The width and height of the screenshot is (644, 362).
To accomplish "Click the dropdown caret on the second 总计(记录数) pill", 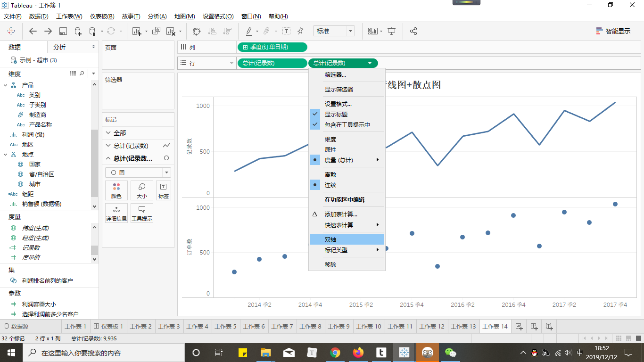I will point(370,63).
